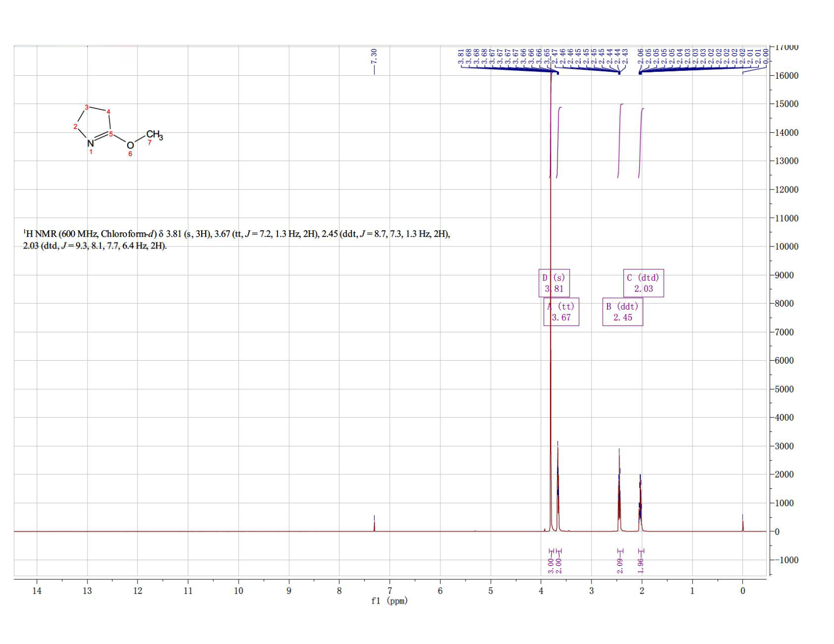Click the nitrogen atom N in the structure
834x644 pixels.
coord(90,143)
